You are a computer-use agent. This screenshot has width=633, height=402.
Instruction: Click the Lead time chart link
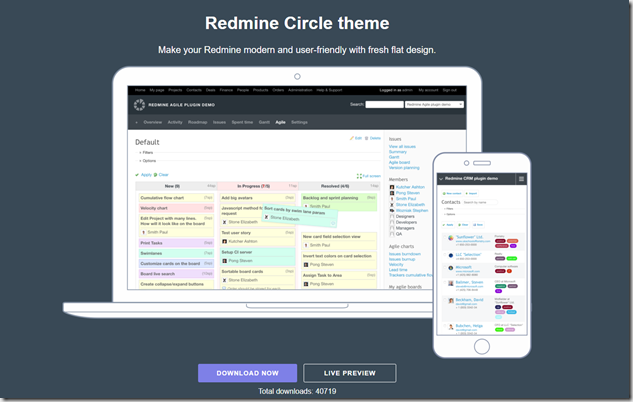click(398, 270)
